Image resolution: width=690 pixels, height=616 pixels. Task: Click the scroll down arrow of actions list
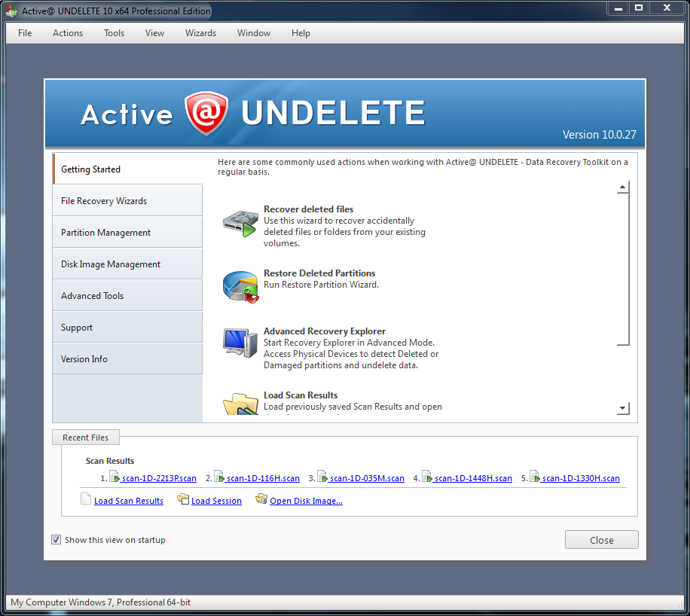click(622, 408)
